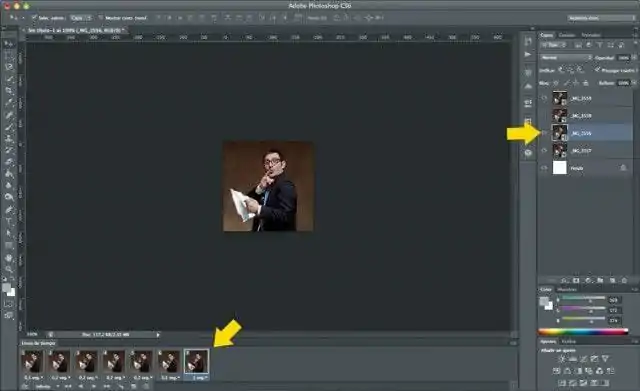The width and height of the screenshot is (640, 391).
Task: Select the Quick Selection tool
Action: tap(9, 79)
